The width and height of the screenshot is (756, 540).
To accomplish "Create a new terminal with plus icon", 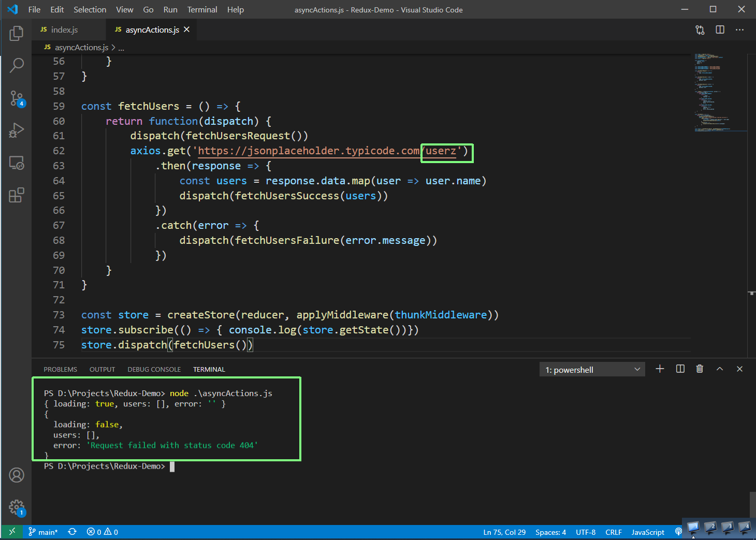I will pyautogui.click(x=660, y=369).
